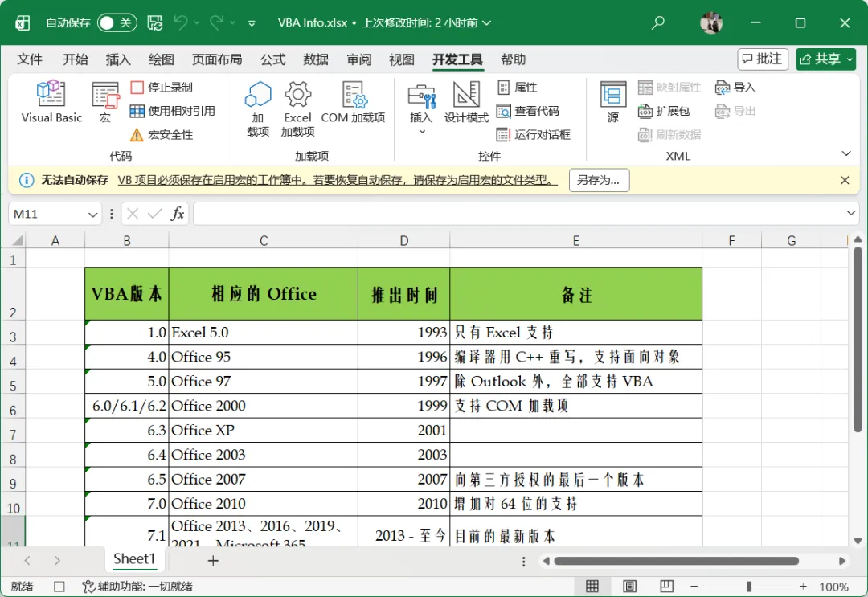Image resolution: width=868 pixels, height=597 pixels.
Task: Toggle 设计模式 design mode
Action: (466, 102)
